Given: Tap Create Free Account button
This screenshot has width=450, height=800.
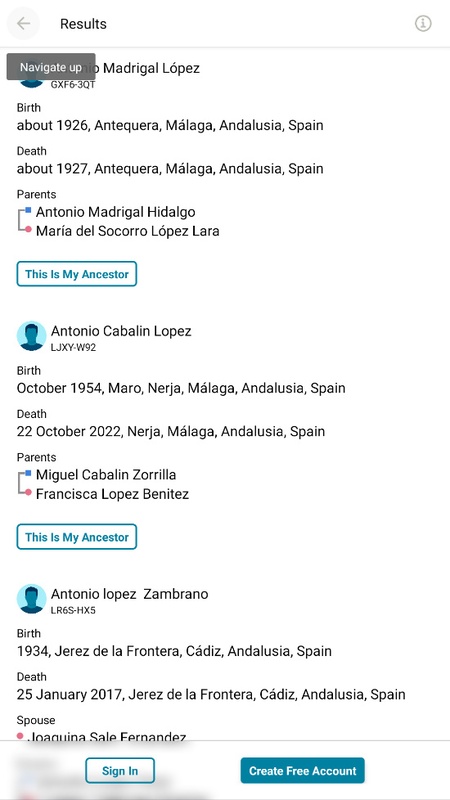Looking at the screenshot, I should [303, 770].
